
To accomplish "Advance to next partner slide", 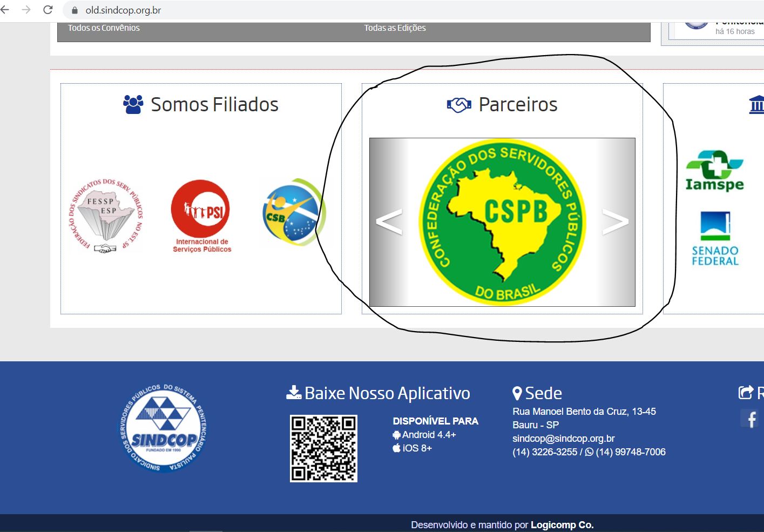I will 616,222.
